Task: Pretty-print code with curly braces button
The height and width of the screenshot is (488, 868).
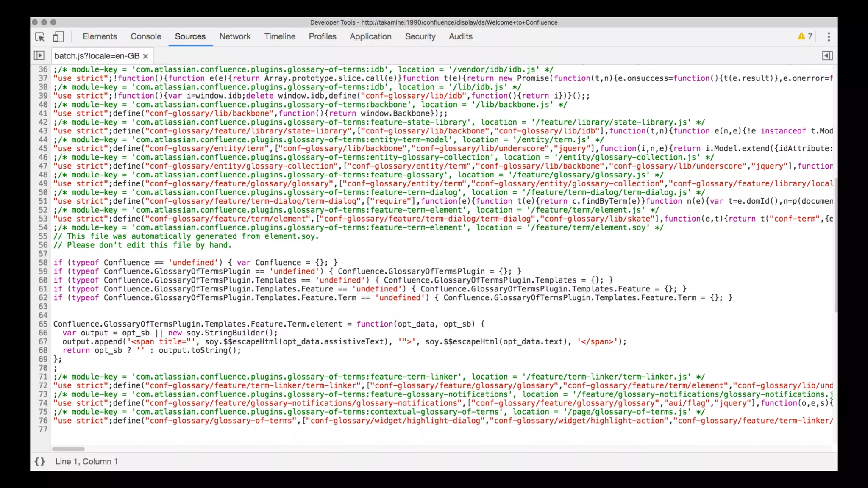Action: [39, 461]
